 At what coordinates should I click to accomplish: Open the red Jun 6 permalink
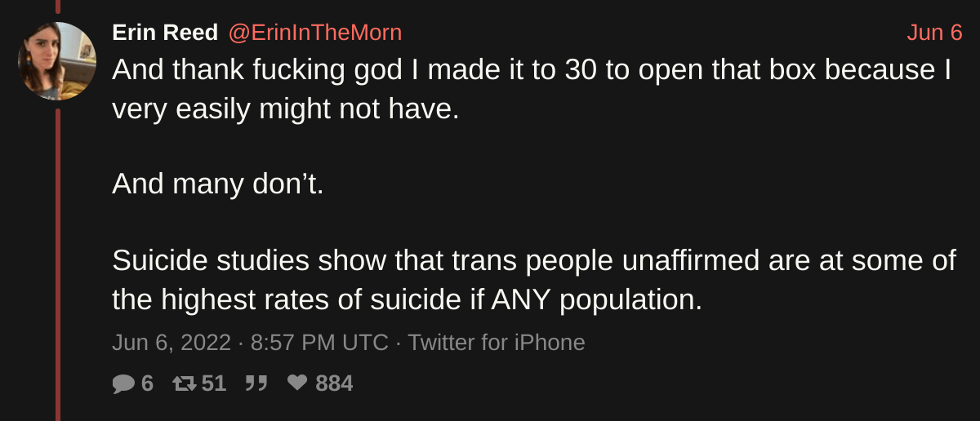934,33
